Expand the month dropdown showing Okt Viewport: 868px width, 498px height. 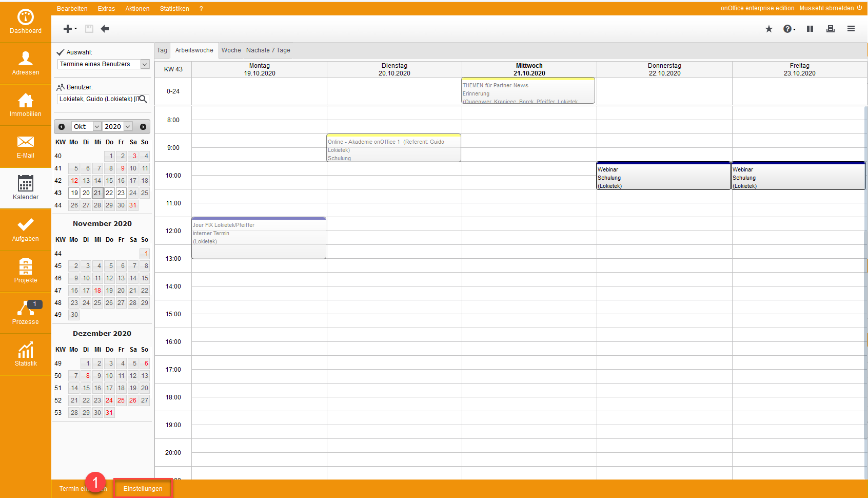click(97, 127)
